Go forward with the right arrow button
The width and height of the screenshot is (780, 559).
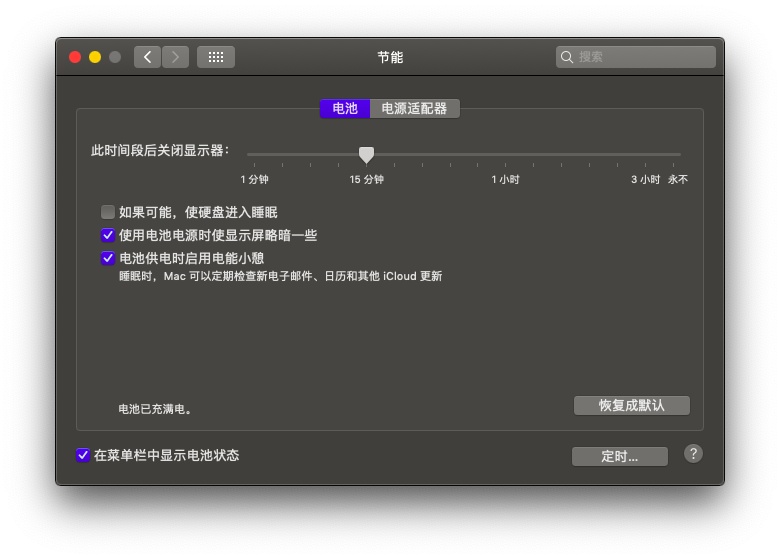click(176, 57)
